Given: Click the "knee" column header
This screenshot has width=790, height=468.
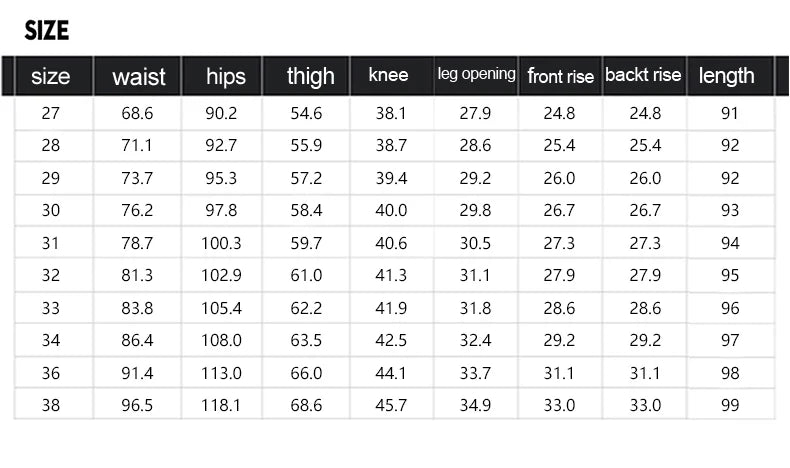Looking at the screenshot, I should point(388,75).
